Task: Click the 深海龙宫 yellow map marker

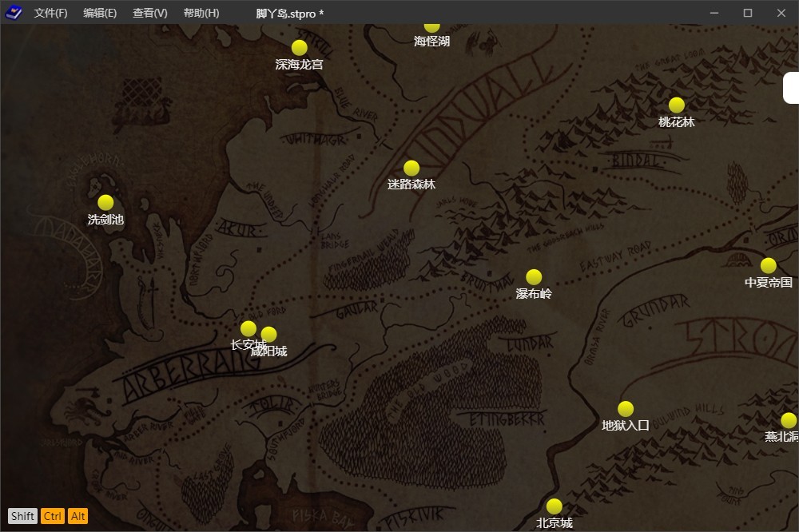Action: pos(300,48)
